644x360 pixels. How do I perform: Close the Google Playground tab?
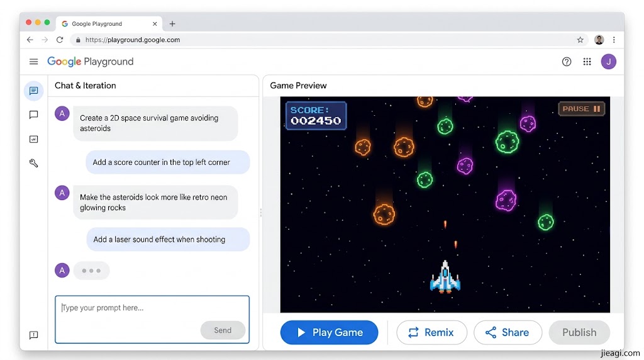(155, 24)
